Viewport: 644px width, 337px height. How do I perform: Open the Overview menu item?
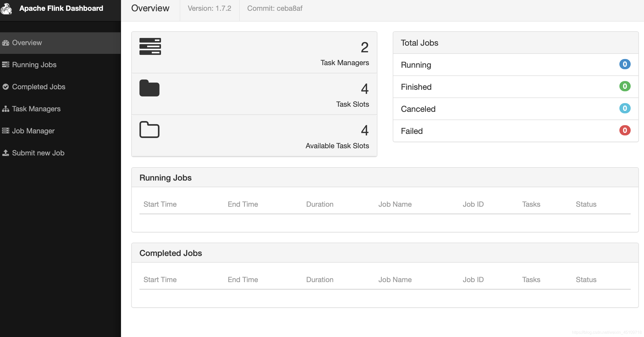tap(60, 43)
